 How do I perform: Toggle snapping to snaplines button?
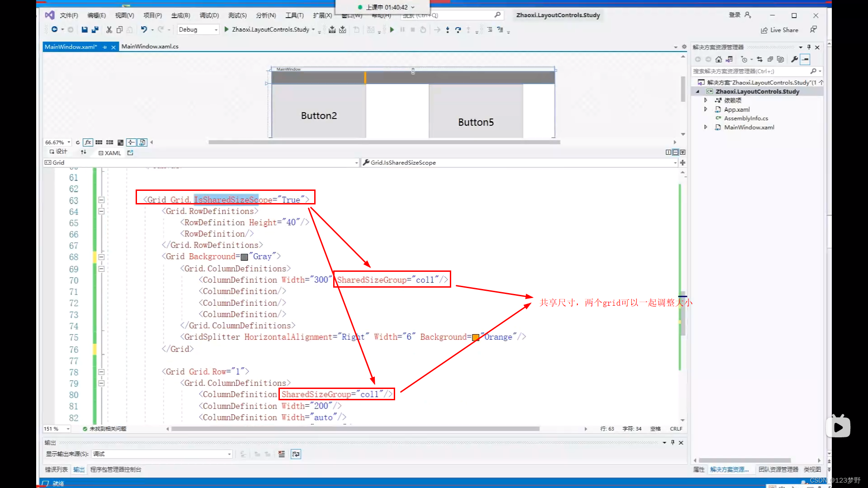click(x=131, y=142)
